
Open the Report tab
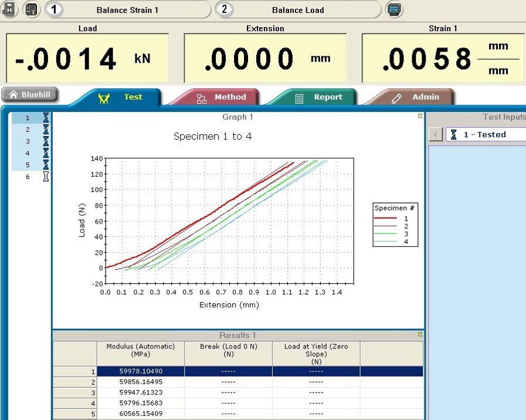coord(319,97)
